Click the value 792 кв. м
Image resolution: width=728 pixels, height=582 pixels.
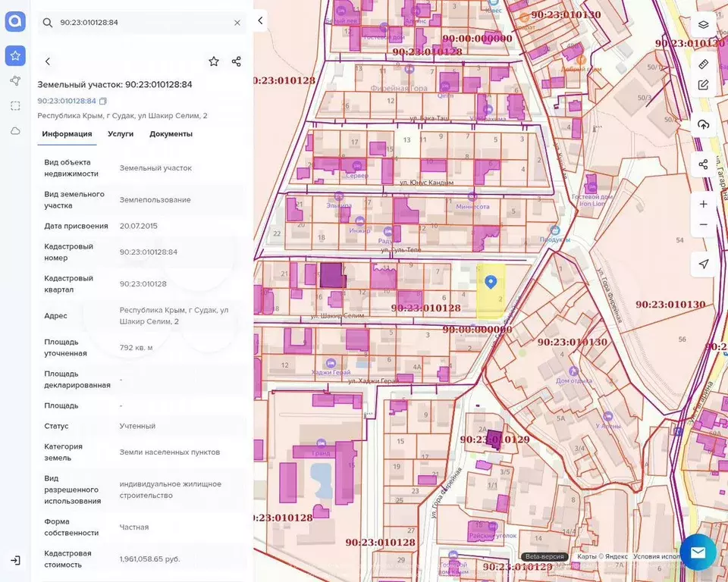[136, 348]
